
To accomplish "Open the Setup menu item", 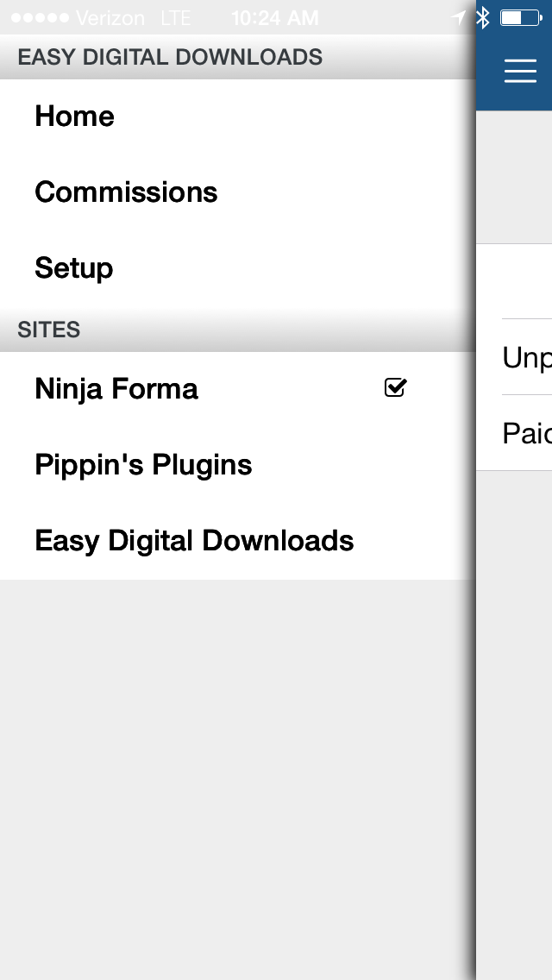I will tap(73, 268).
